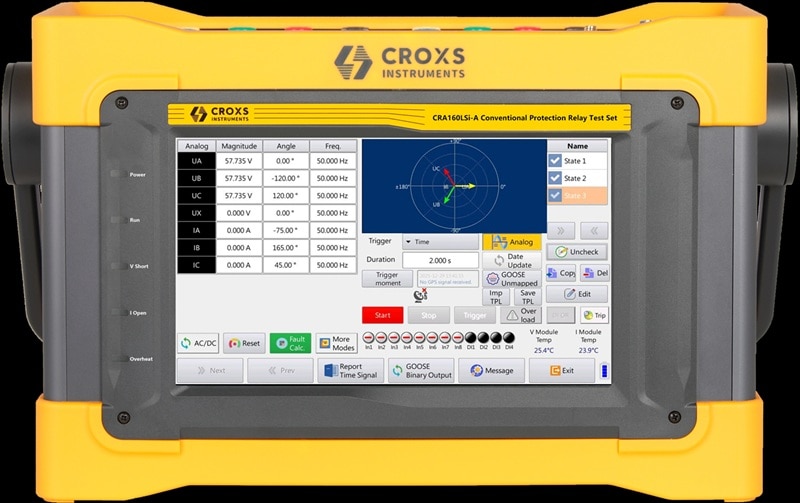Screen dimensions: 800x503
Task: Click the red Start button
Action: 382,315
